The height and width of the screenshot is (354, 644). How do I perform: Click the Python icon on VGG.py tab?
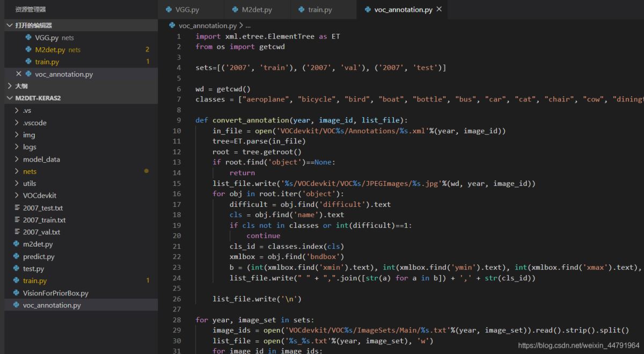coord(169,10)
